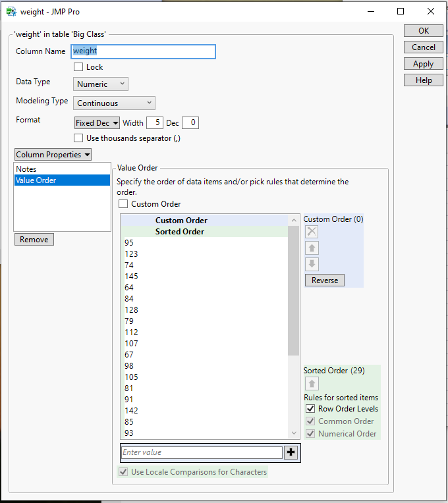448x503 pixels.
Task: Click the up arrow under Sorted Order
Action: pyautogui.click(x=312, y=384)
